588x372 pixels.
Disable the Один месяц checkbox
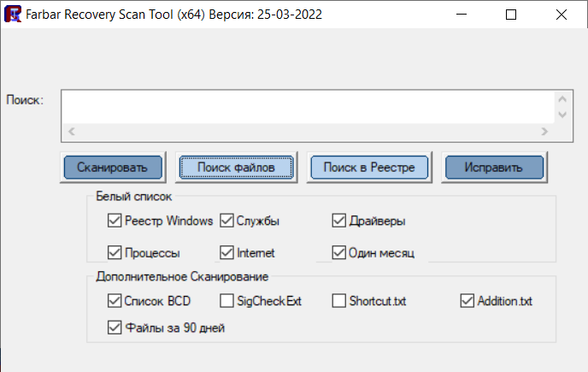coord(339,252)
